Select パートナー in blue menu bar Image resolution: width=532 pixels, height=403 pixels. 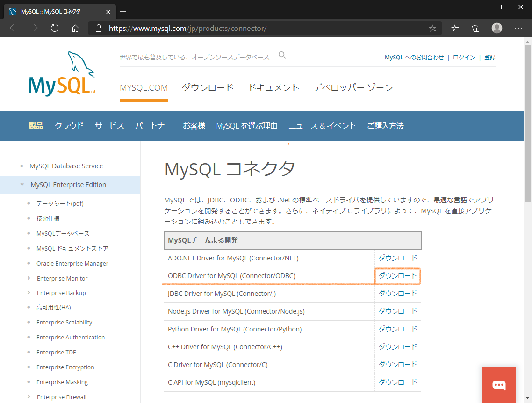tap(153, 126)
